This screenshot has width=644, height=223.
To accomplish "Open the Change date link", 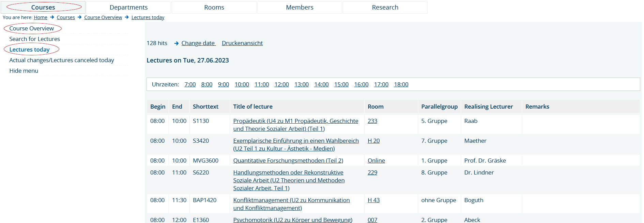I will 198,43.
